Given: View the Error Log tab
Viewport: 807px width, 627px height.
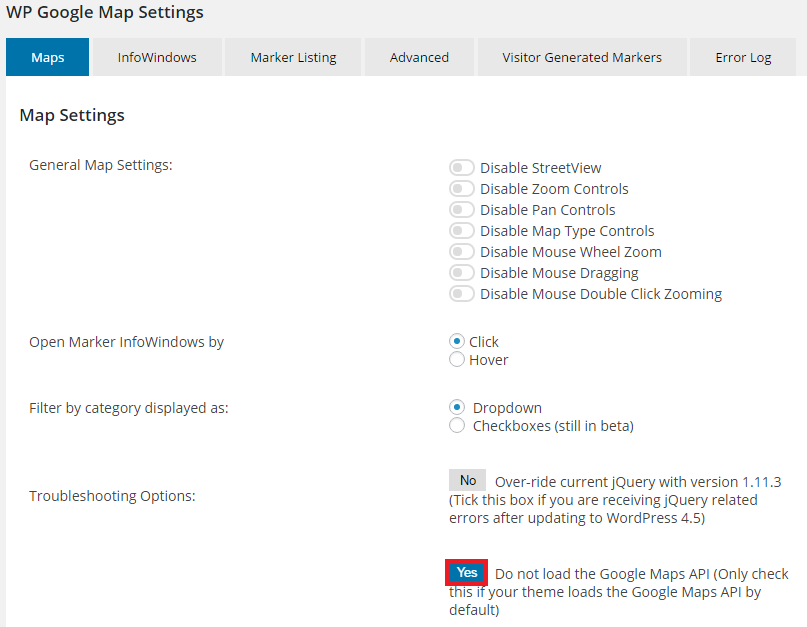Looking at the screenshot, I should pyautogui.click(x=743, y=57).
